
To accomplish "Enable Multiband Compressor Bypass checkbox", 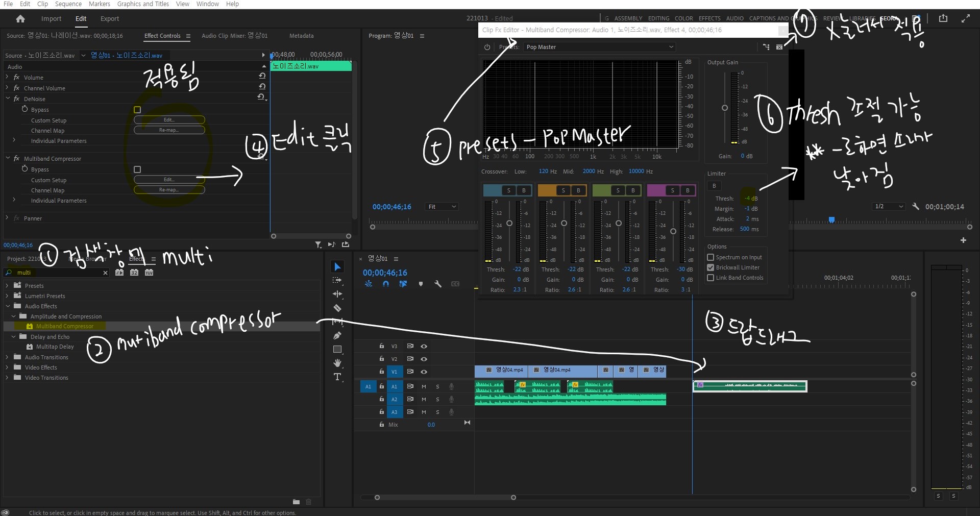I will [137, 169].
